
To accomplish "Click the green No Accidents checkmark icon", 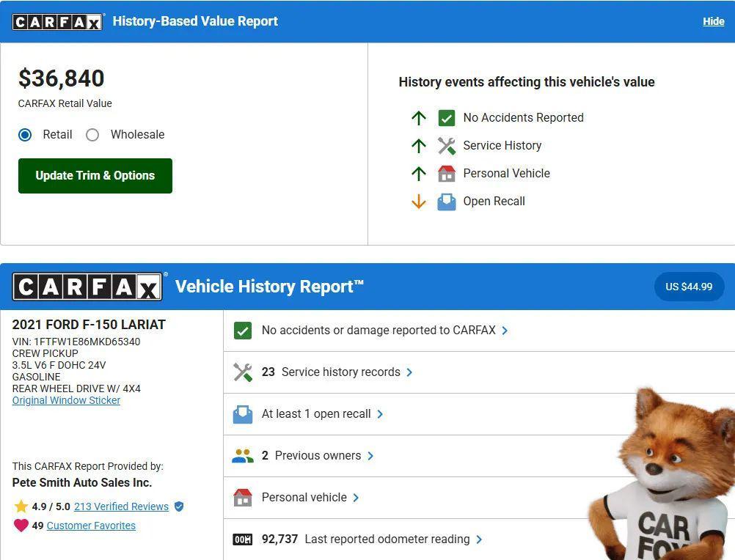I will pyautogui.click(x=446, y=117).
